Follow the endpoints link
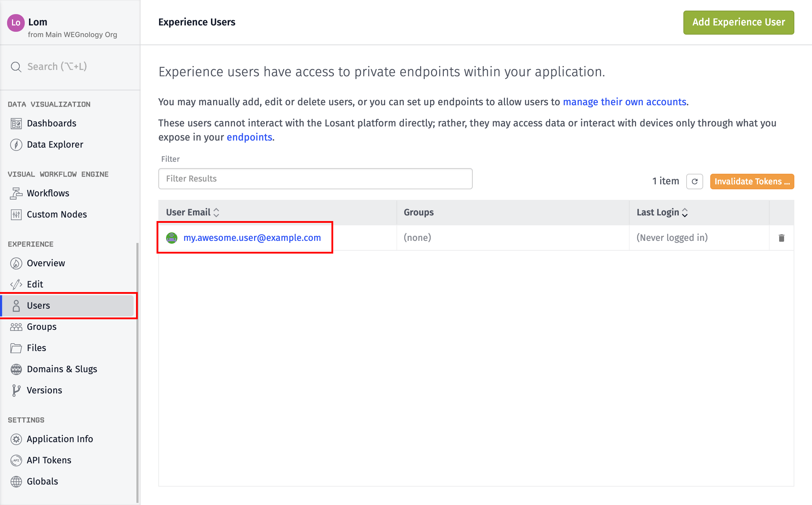The width and height of the screenshot is (812, 505). pos(249,137)
